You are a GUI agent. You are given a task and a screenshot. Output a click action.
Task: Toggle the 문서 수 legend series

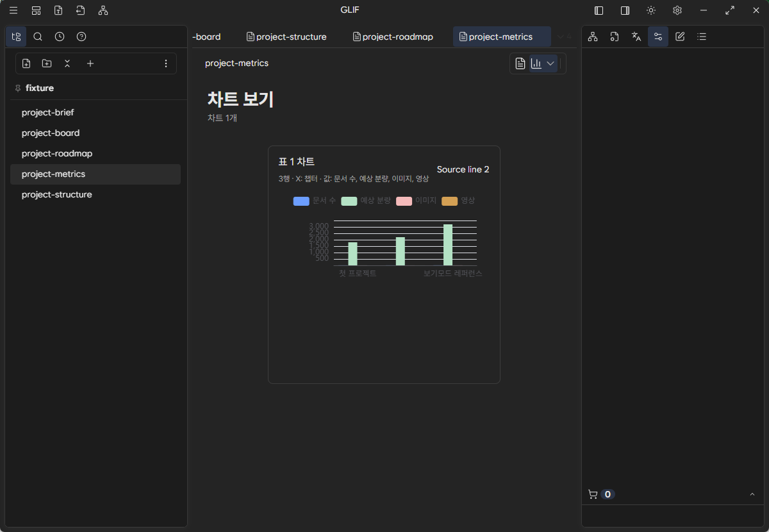314,201
